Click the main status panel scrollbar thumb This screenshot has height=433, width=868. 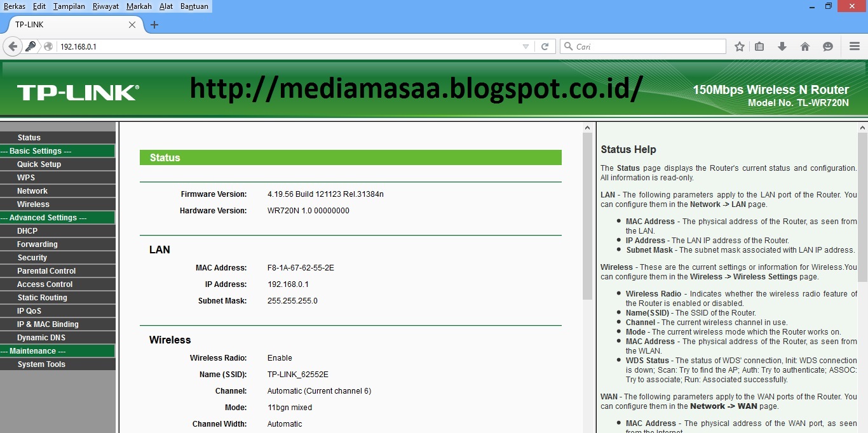587,216
